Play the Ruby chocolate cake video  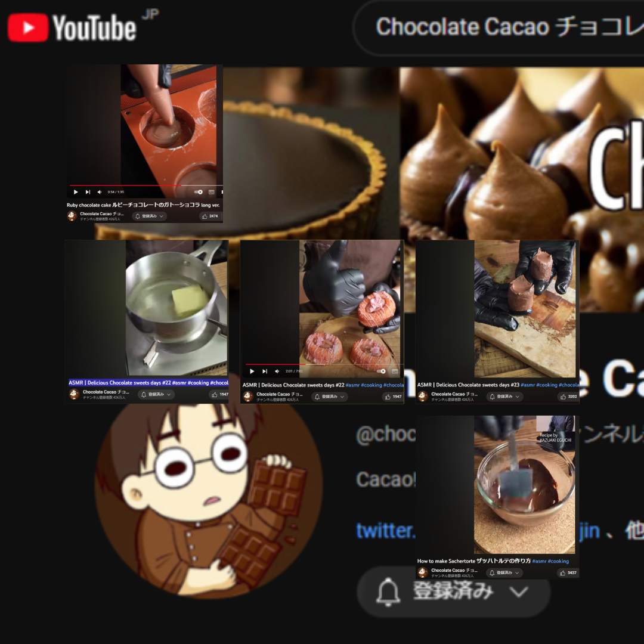tap(76, 192)
